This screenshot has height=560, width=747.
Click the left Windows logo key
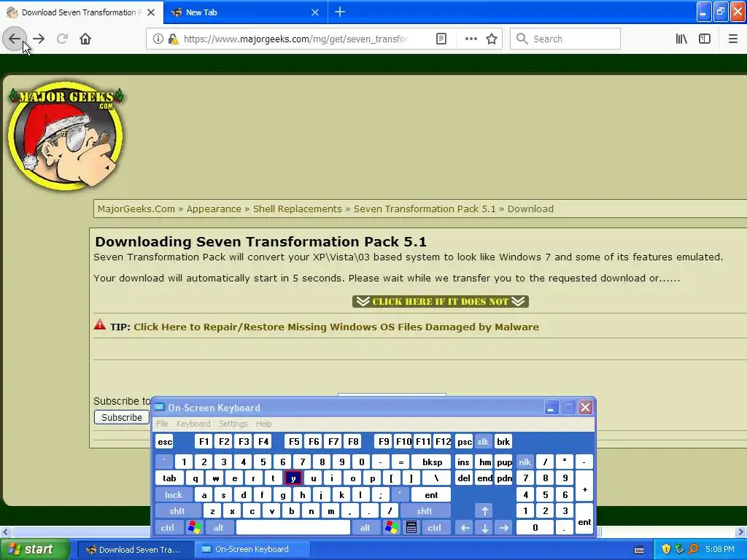coord(194,528)
